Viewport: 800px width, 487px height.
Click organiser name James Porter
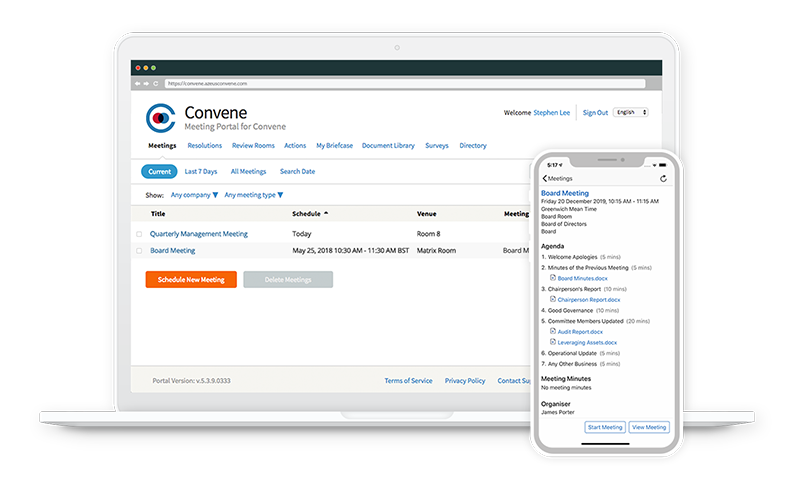pos(558,412)
